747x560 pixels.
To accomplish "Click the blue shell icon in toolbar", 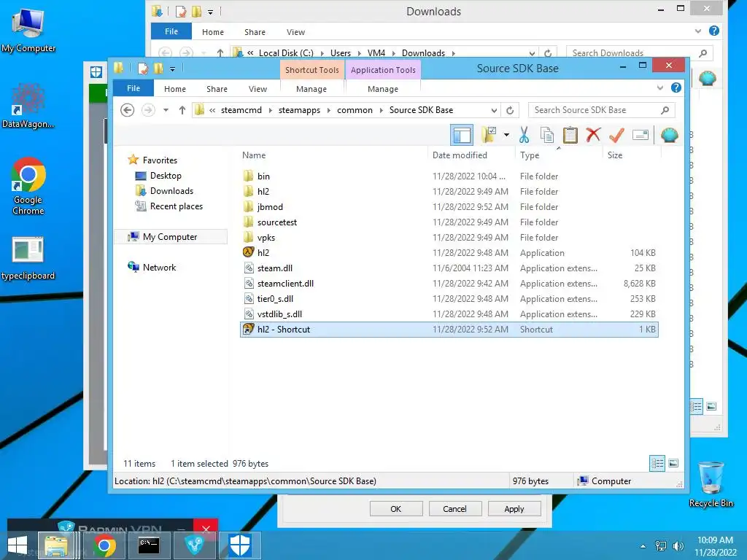I will point(670,135).
